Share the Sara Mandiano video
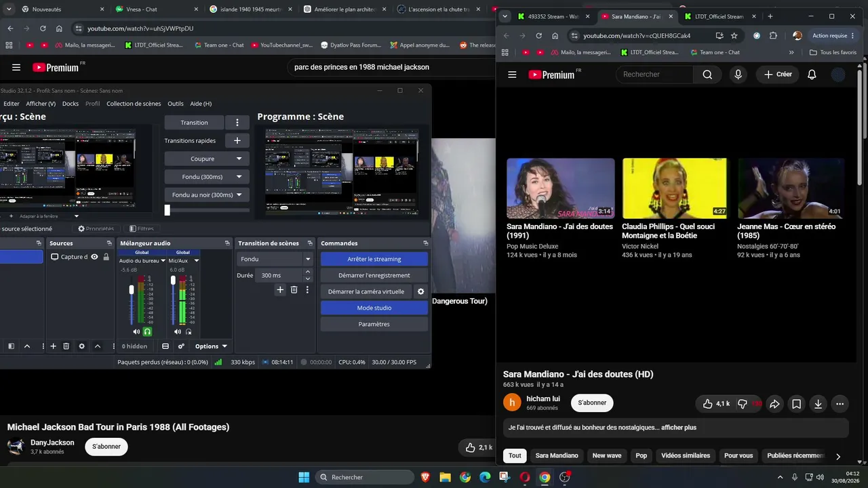 [x=774, y=404]
